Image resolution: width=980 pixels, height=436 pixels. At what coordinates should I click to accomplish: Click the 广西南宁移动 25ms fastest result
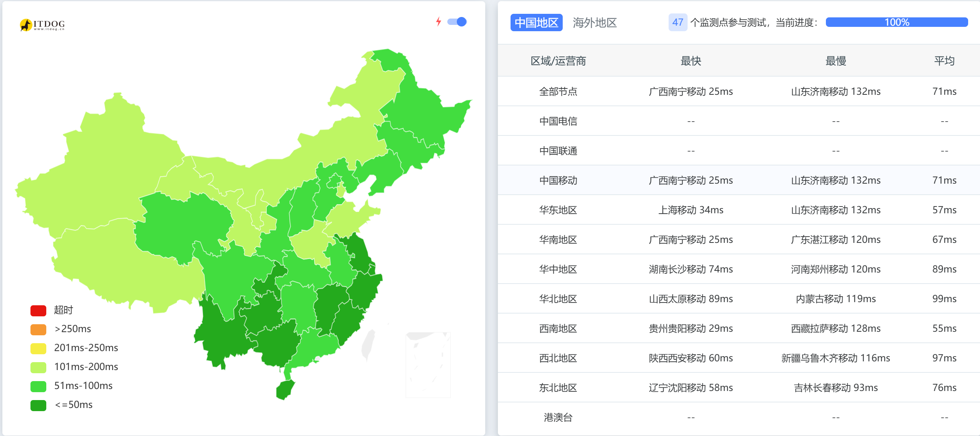point(690,91)
